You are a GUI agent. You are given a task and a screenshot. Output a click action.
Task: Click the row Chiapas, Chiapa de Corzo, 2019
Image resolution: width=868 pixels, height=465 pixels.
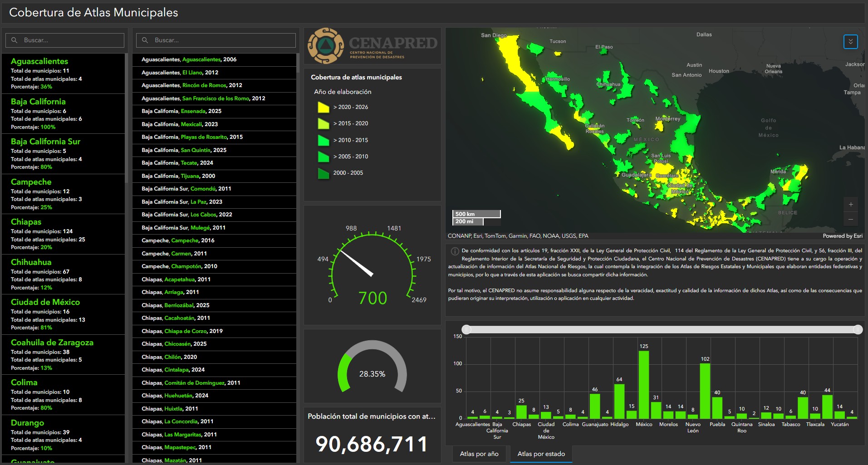coord(214,331)
